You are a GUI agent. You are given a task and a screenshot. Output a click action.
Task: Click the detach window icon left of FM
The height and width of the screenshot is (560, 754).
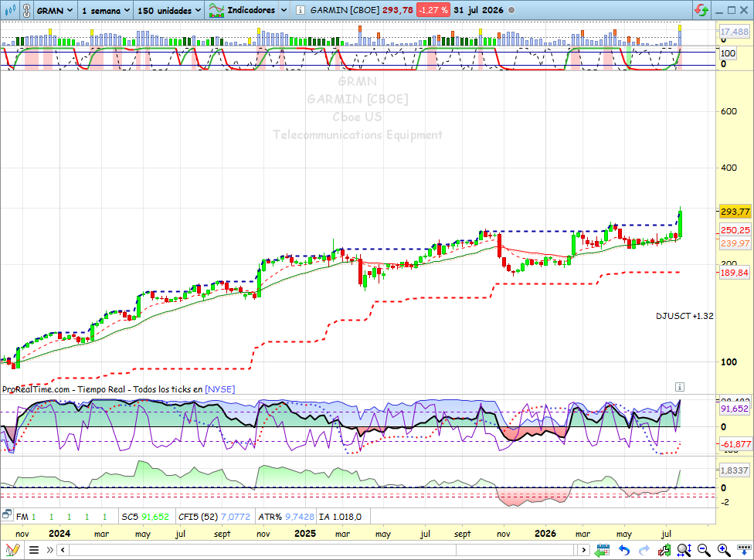(7, 514)
